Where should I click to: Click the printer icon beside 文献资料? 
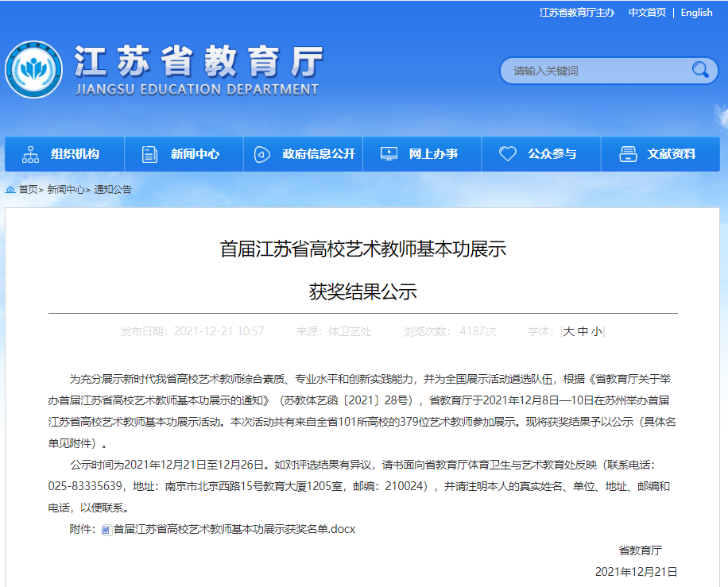click(628, 154)
